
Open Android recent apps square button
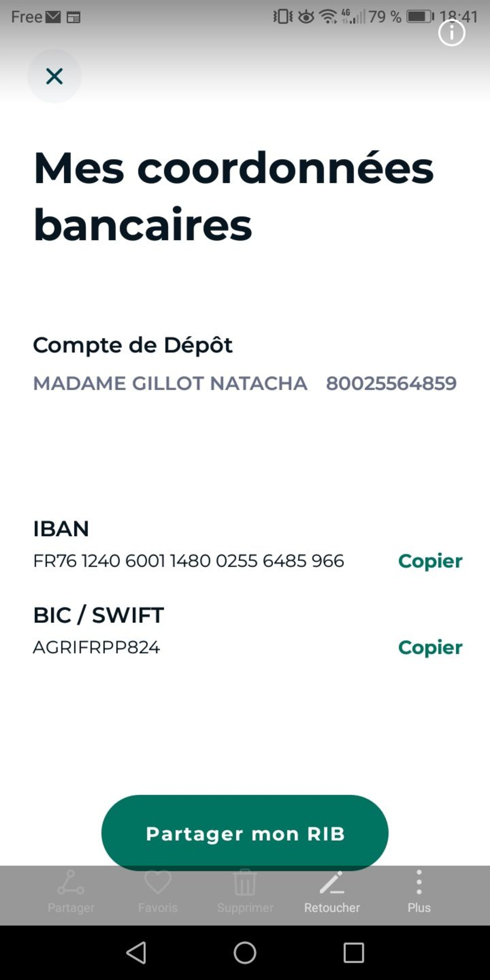point(354,953)
